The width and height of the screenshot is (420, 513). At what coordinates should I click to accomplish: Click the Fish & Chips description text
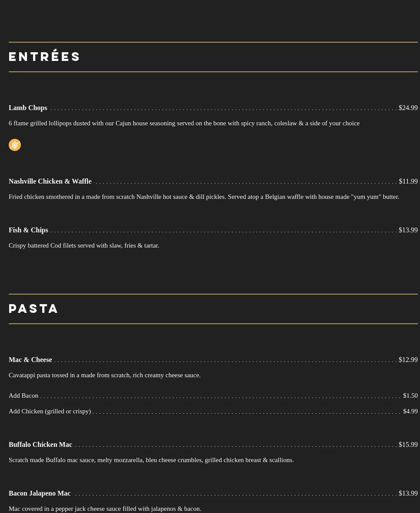click(x=84, y=245)
